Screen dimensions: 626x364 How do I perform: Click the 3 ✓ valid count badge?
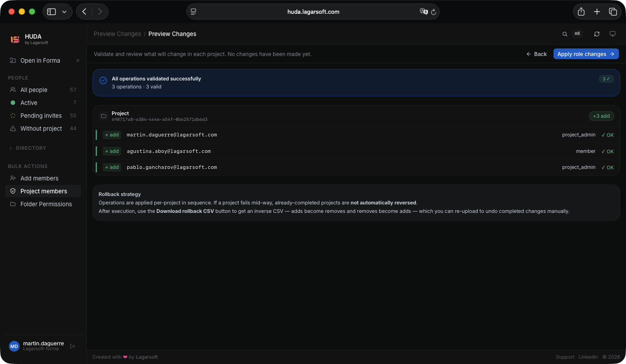[606, 79]
